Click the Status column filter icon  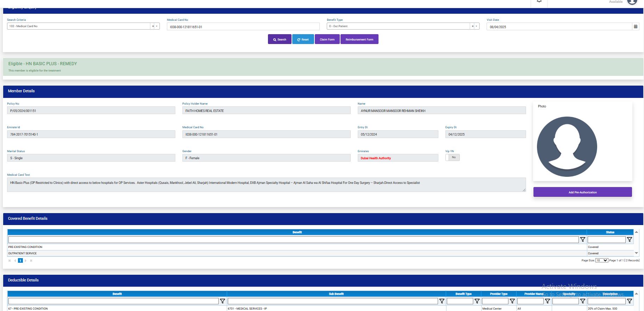tap(630, 240)
